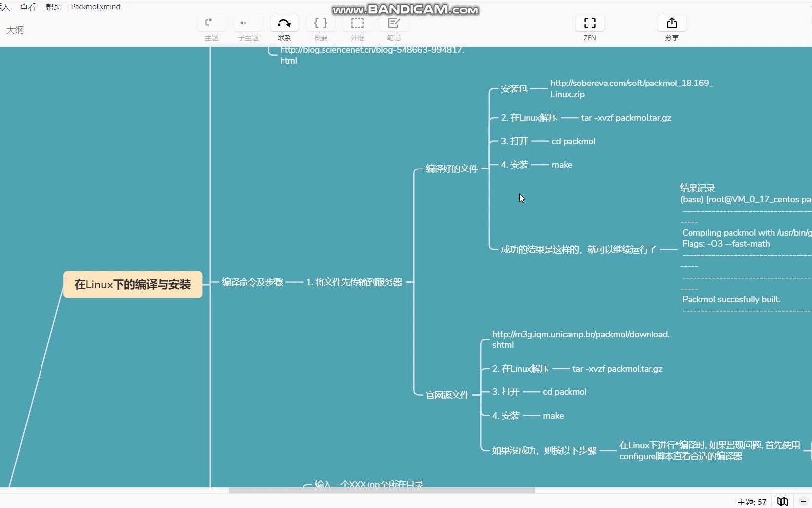Select the 如果没成功，则按以下步骤 topic
Screen dimensions: 812x508
544,450
